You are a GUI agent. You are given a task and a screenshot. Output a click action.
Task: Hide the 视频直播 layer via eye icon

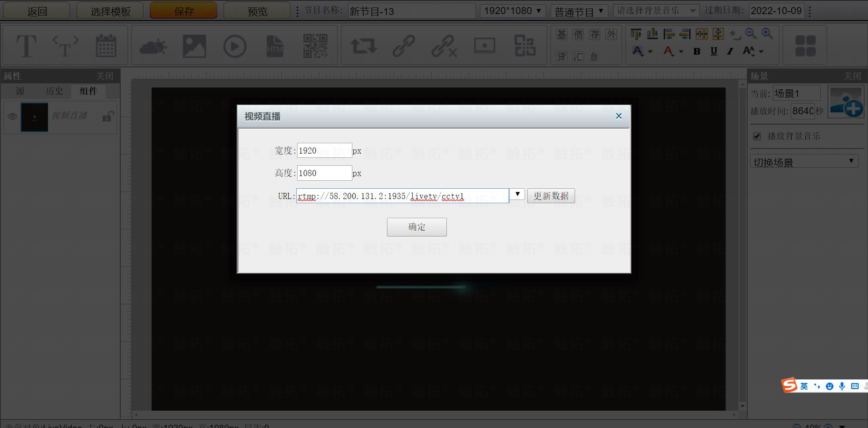point(12,117)
